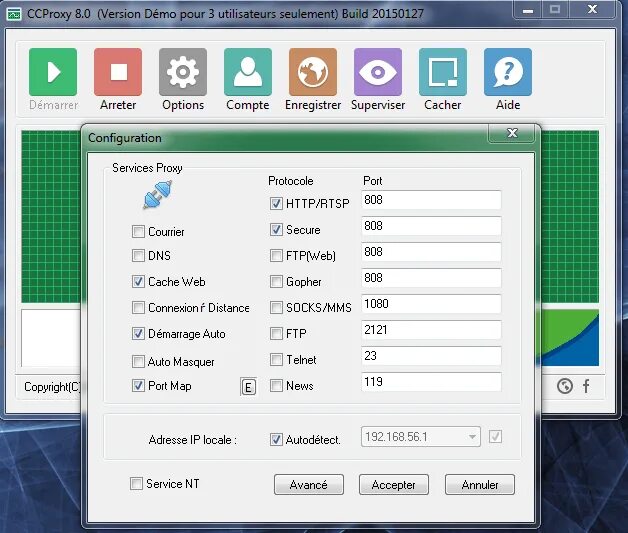
Task: Enable SOCKS/MMS protocol checkbox
Action: tap(276, 308)
